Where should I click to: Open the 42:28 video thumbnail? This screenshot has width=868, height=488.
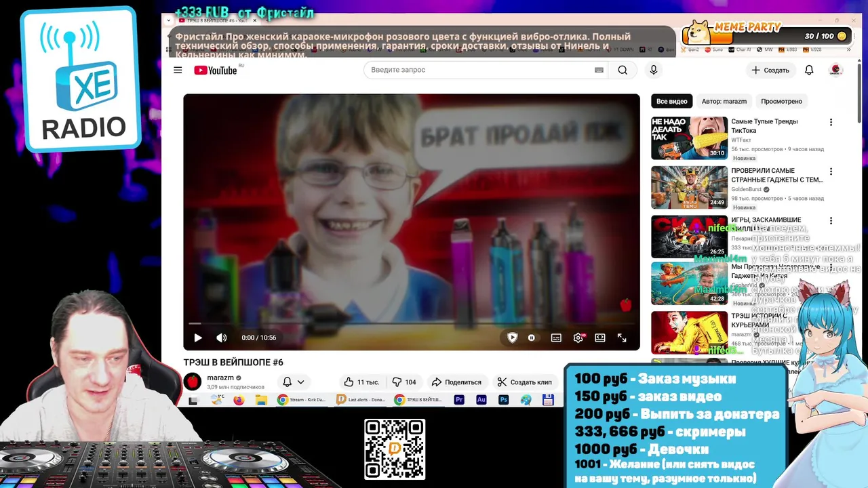[689, 284]
